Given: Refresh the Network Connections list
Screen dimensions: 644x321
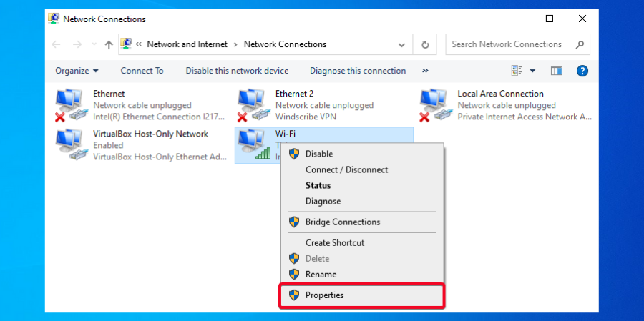Looking at the screenshot, I should (x=426, y=44).
